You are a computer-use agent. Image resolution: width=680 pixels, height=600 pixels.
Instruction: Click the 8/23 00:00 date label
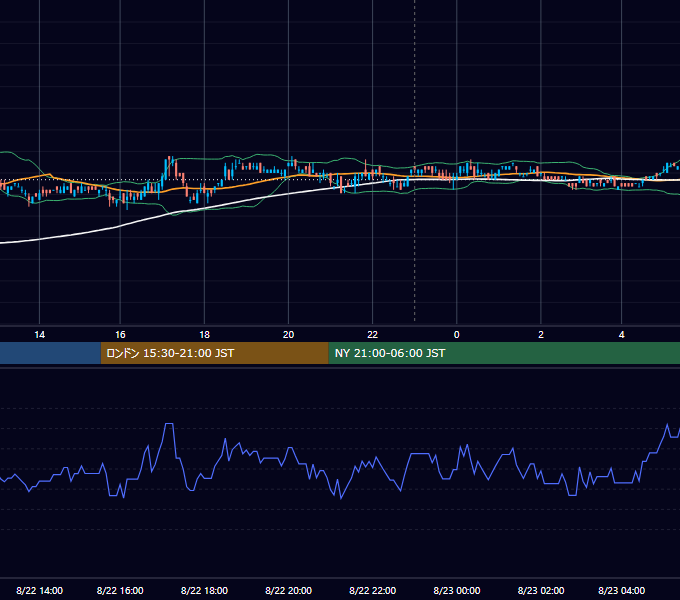pyautogui.click(x=457, y=590)
